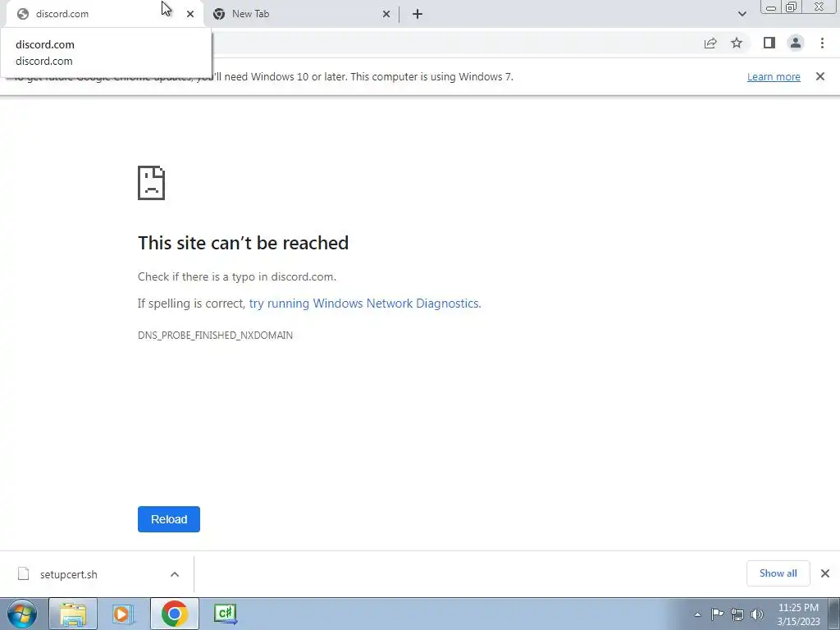Expand setupcert.sh download options chevron
This screenshot has width=840, height=630.
175,574
